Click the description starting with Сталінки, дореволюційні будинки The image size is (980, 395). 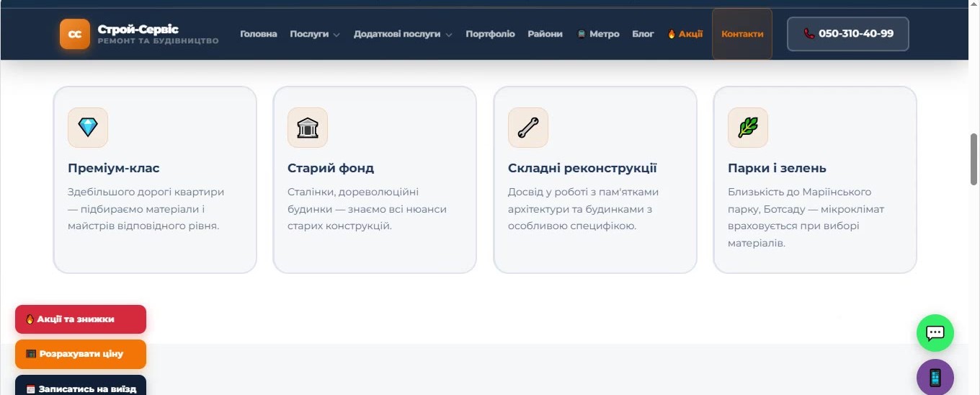pyautogui.click(x=367, y=209)
